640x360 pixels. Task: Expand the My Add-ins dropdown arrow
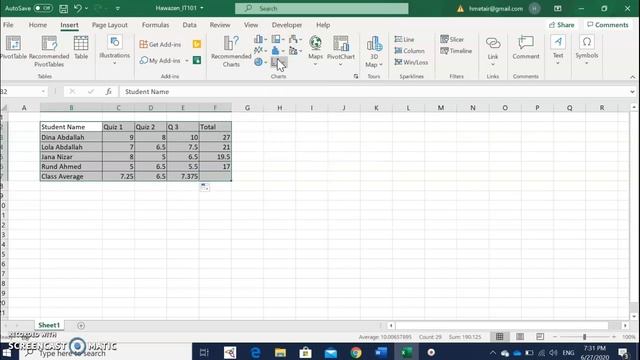tap(187, 61)
